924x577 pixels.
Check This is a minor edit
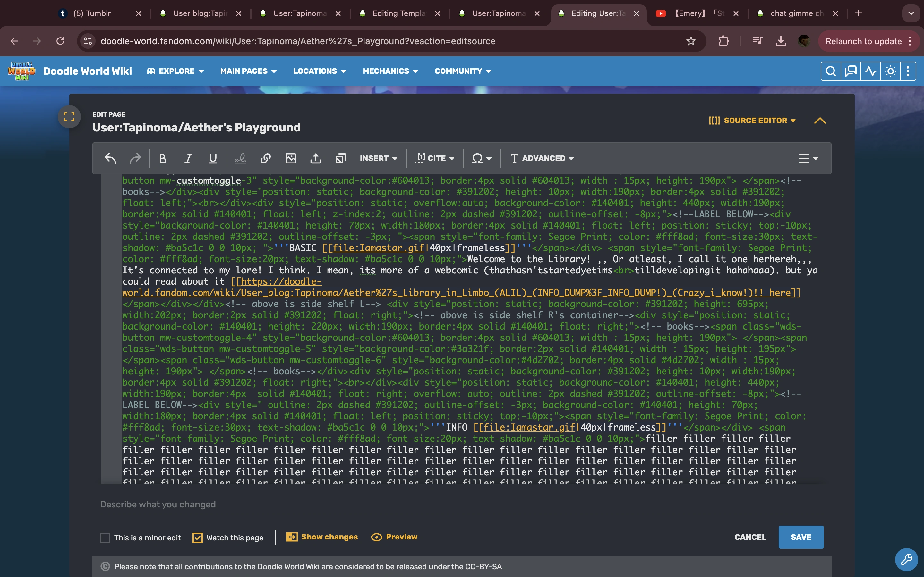point(105,538)
